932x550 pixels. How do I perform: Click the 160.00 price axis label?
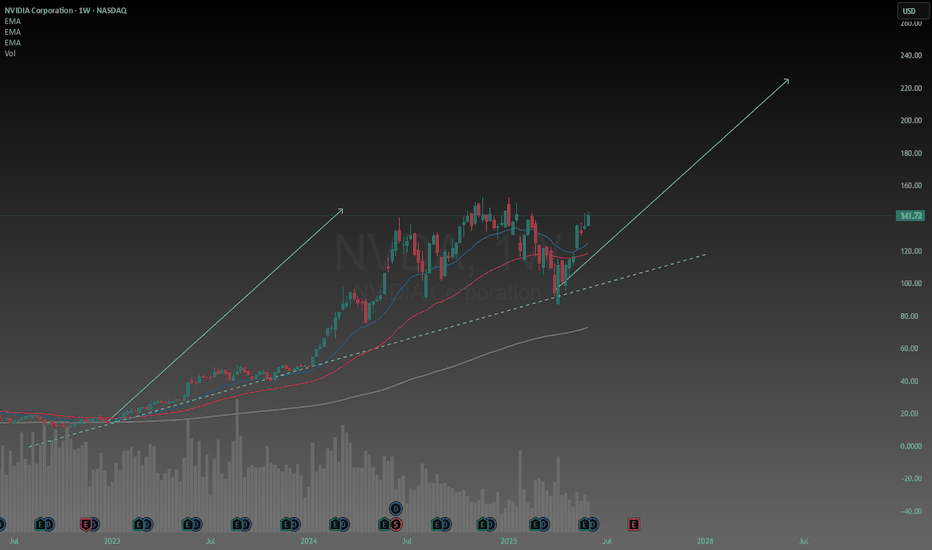pyautogui.click(x=911, y=186)
